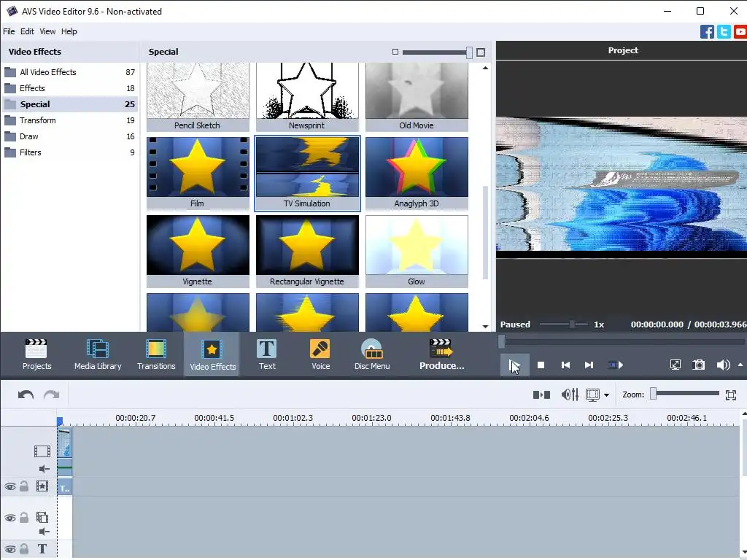Open the Video Effects panel
This screenshot has height=560, width=747.
click(x=212, y=354)
